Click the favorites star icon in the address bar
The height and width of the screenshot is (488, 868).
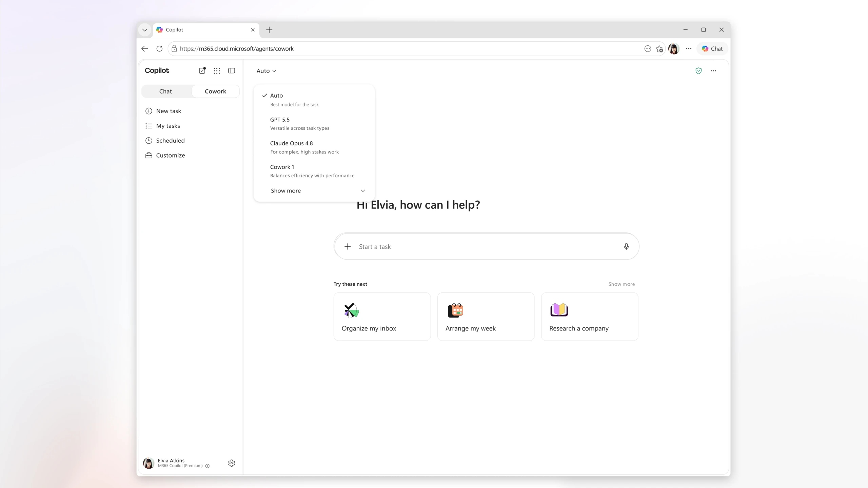[659, 49]
